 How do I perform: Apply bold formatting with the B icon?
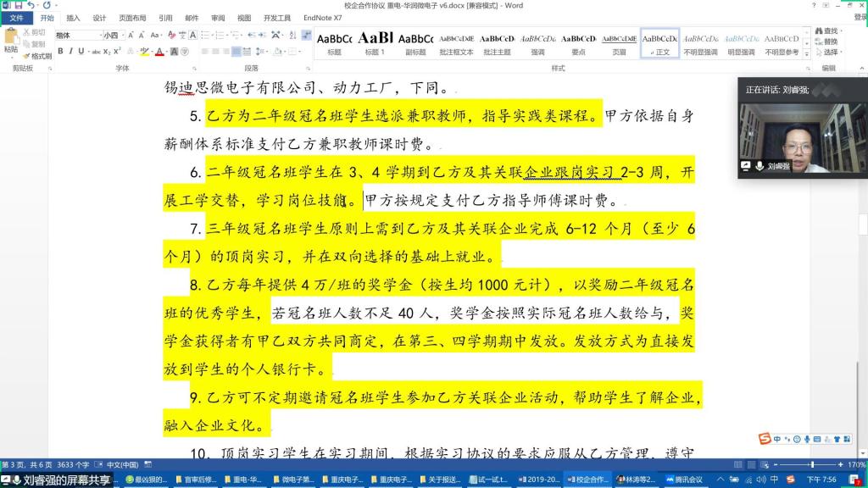click(59, 52)
